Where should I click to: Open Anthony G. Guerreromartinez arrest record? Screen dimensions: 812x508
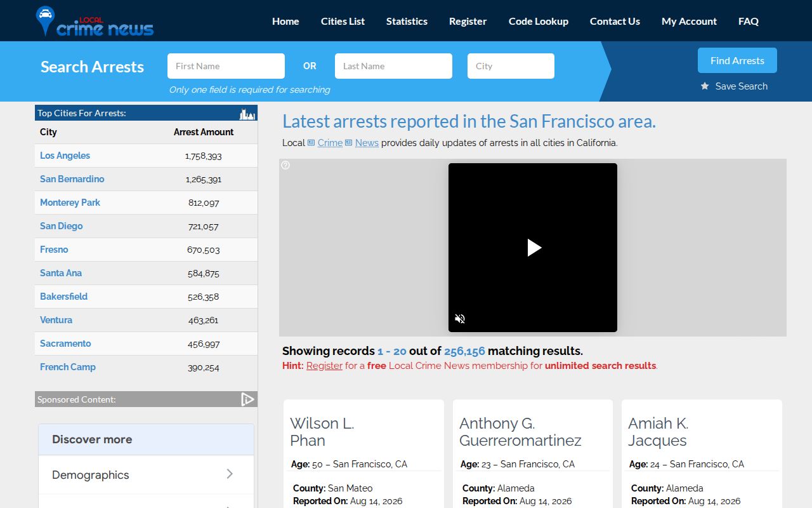(x=520, y=432)
